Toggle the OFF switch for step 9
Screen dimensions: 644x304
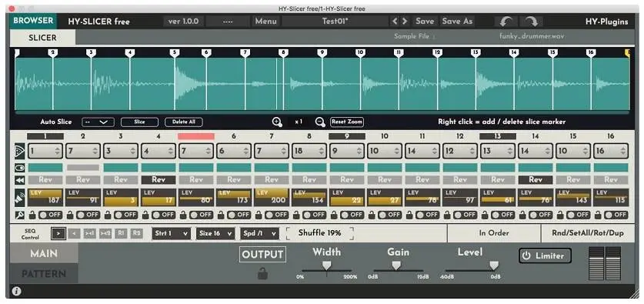[352, 215]
